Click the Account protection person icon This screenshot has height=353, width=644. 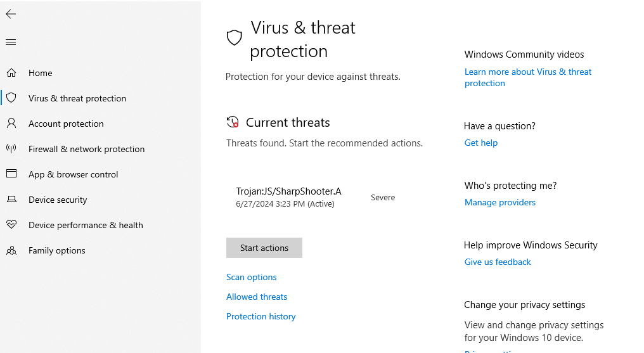[11, 124]
